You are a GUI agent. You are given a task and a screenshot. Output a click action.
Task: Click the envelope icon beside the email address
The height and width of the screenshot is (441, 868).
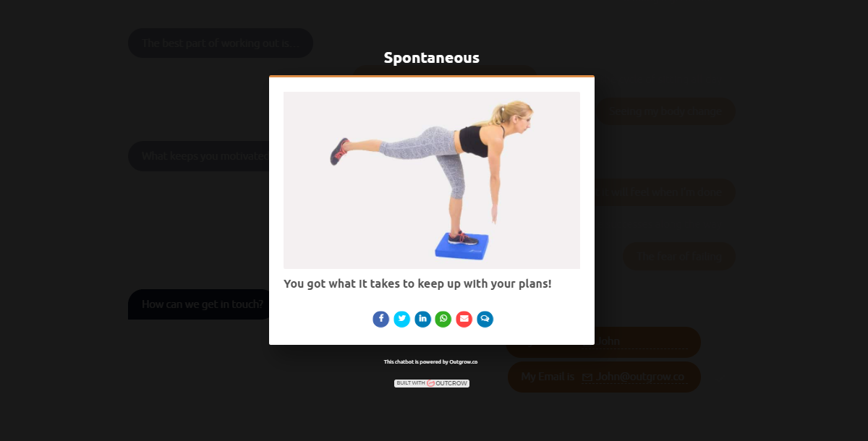[x=587, y=377]
